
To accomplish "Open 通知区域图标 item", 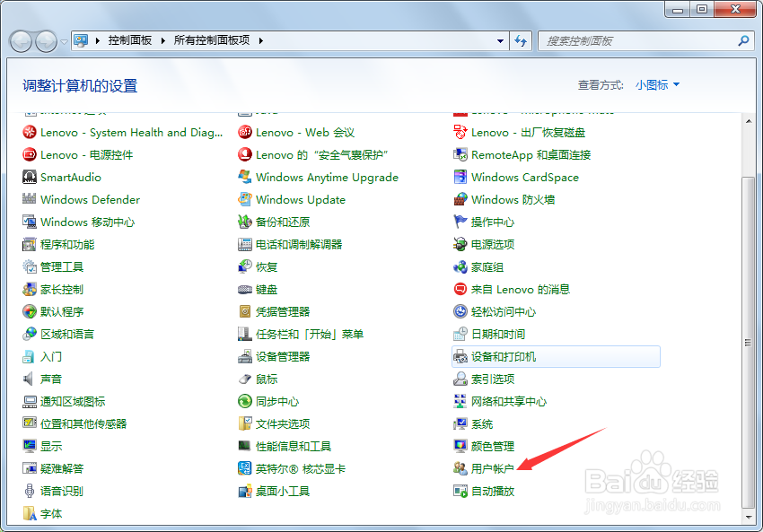I will (x=65, y=401).
